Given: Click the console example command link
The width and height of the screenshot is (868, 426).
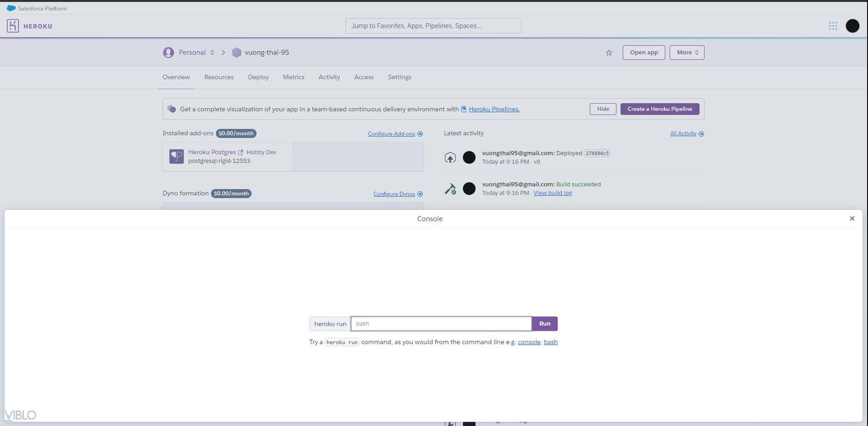Looking at the screenshot, I should pos(529,342).
